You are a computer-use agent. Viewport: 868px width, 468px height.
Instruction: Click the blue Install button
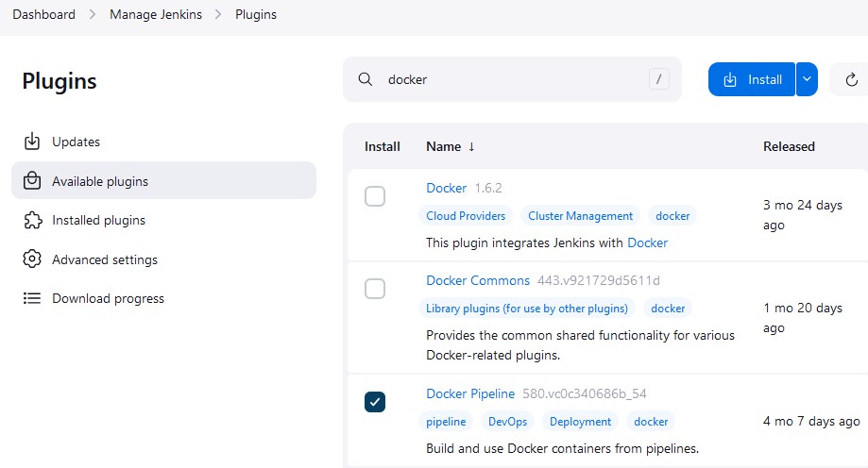752,79
